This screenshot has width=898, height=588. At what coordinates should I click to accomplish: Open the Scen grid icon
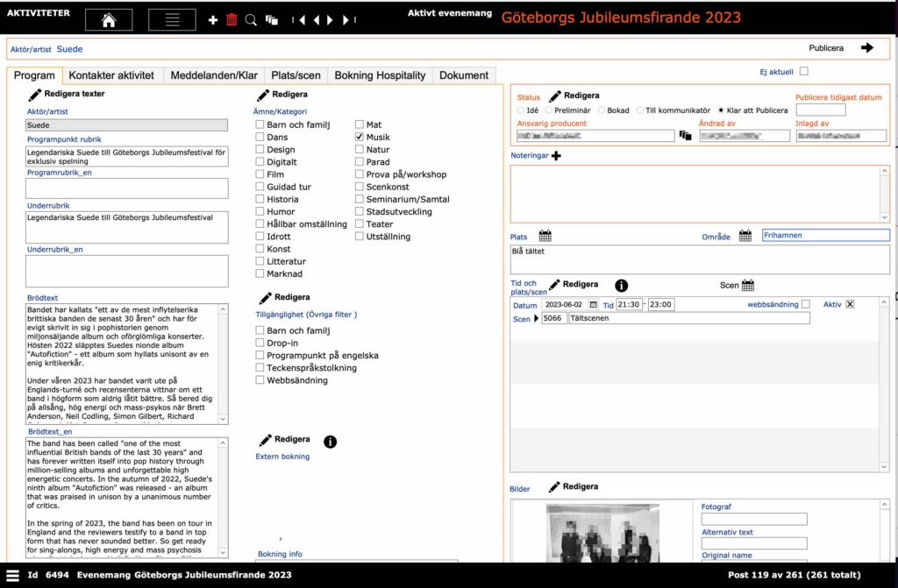point(748,285)
